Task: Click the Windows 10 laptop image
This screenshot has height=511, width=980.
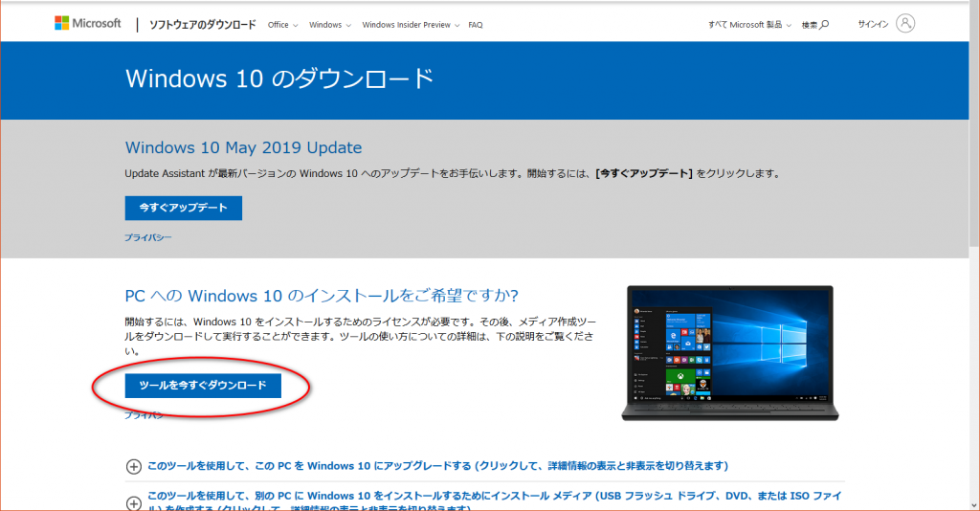Action: coord(731,353)
